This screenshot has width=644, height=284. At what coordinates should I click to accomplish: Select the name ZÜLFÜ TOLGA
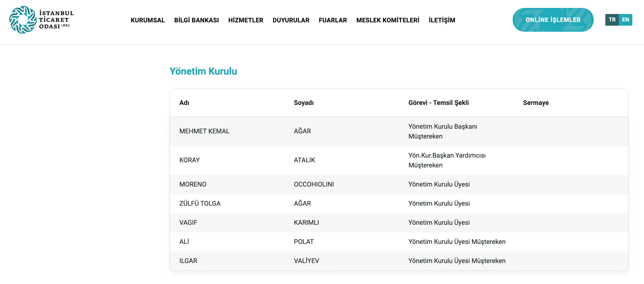point(200,203)
